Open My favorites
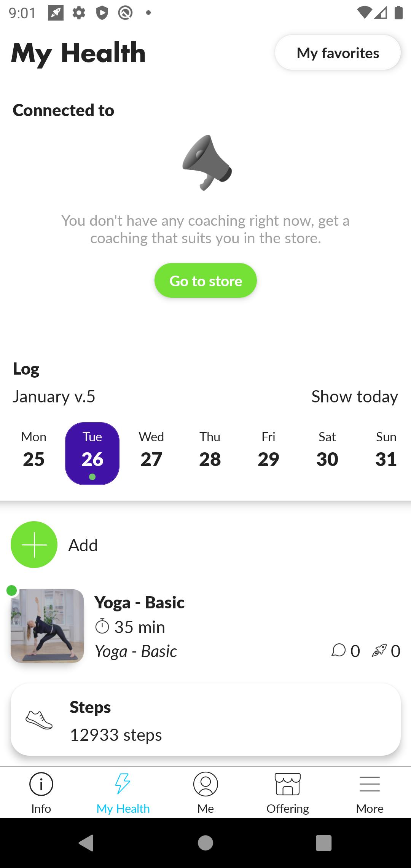 tap(338, 53)
